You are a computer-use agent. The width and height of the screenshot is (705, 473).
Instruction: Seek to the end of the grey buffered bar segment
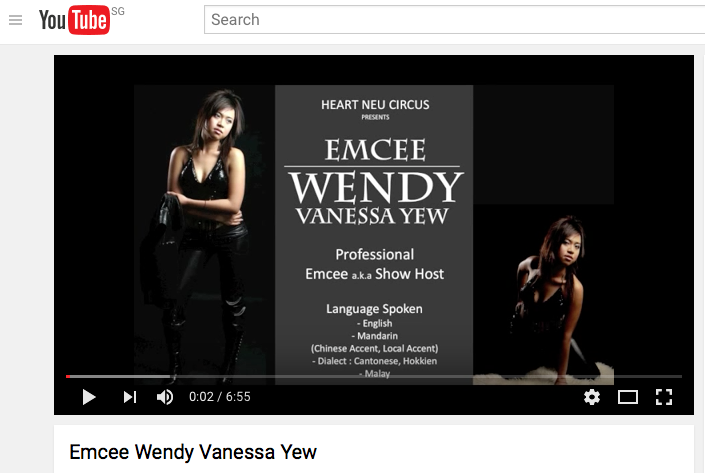tap(171, 376)
